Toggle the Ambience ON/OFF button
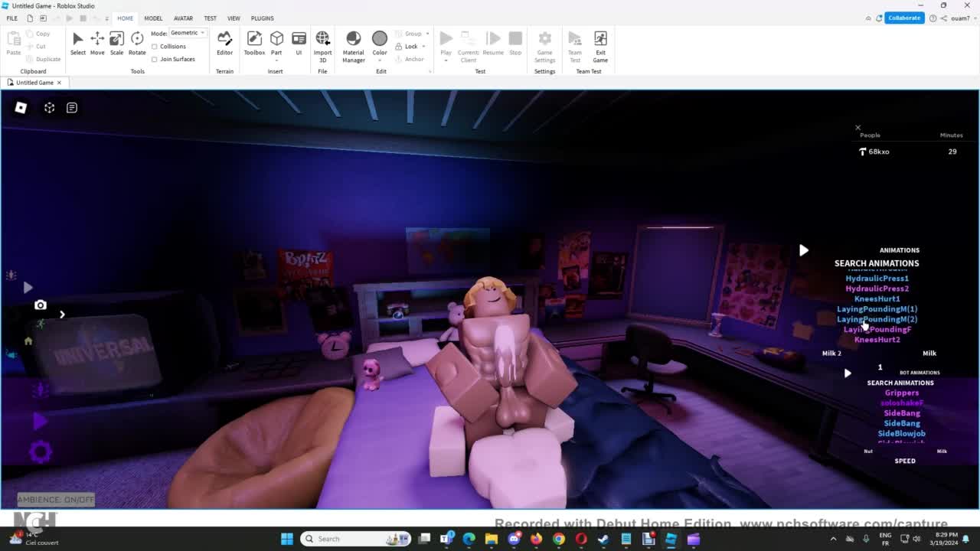Viewport: 980px width, 551px height. point(56,500)
